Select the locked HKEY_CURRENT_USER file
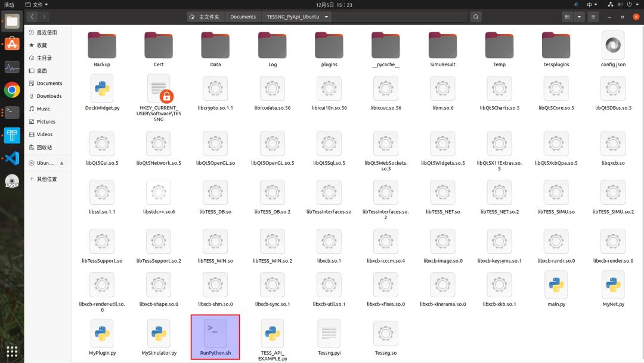This screenshot has width=644, height=363. pyautogui.click(x=159, y=90)
